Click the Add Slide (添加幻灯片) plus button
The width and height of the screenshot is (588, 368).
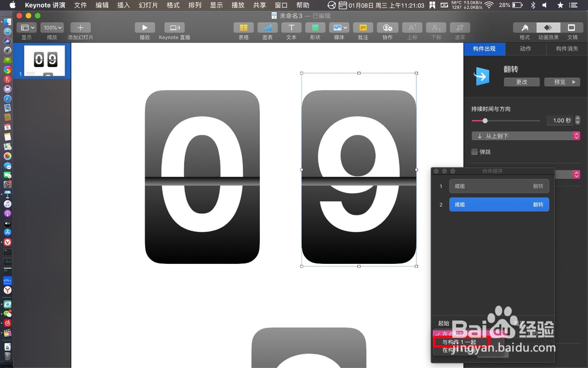tap(80, 28)
